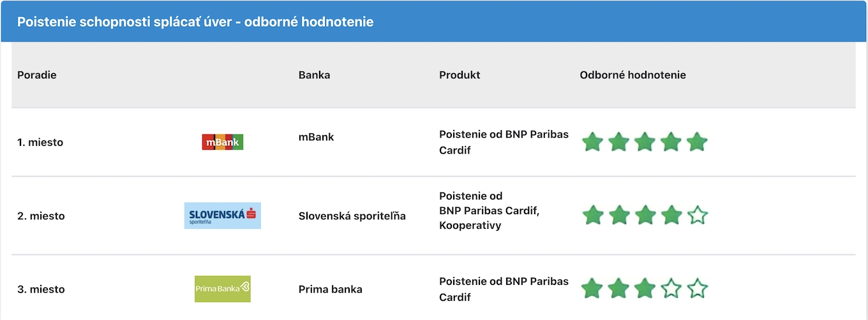The image size is (868, 320).
Task: Click mBank's fifth rating star
Action: click(x=698, y=142)
